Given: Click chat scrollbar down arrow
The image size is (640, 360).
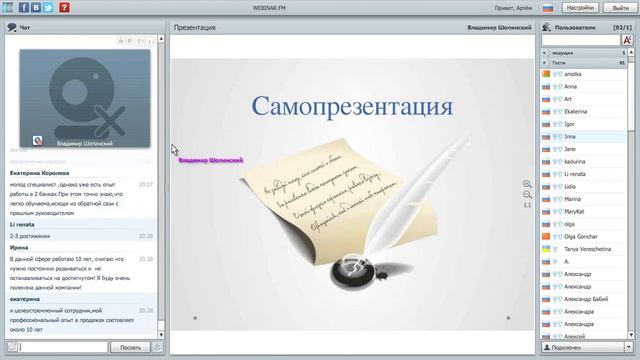Looking at the screenshot, I should coord(161,335).
